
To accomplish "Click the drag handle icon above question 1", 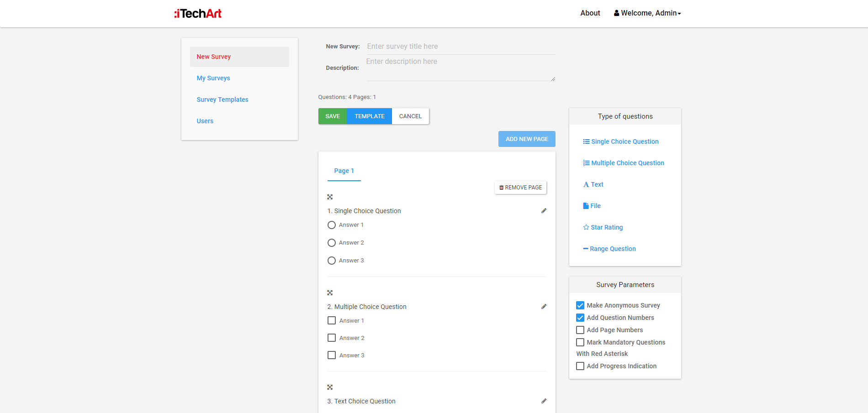I will [x=330, y=197].
